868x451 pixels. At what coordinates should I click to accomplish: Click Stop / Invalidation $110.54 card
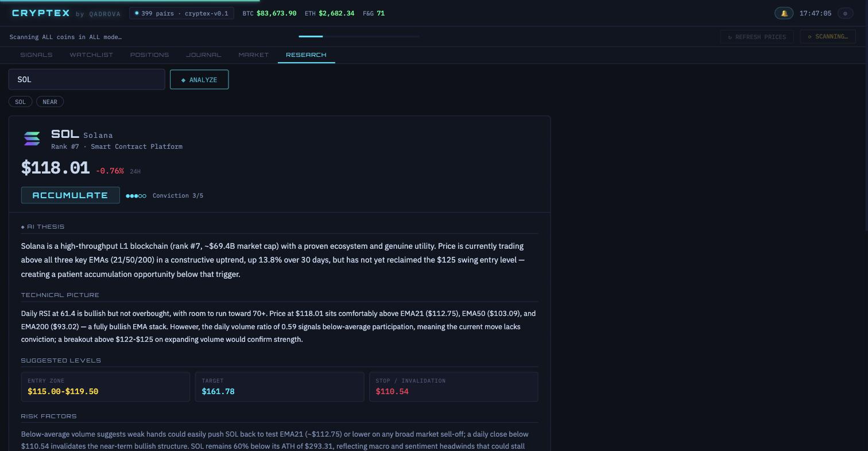point(454,387)
